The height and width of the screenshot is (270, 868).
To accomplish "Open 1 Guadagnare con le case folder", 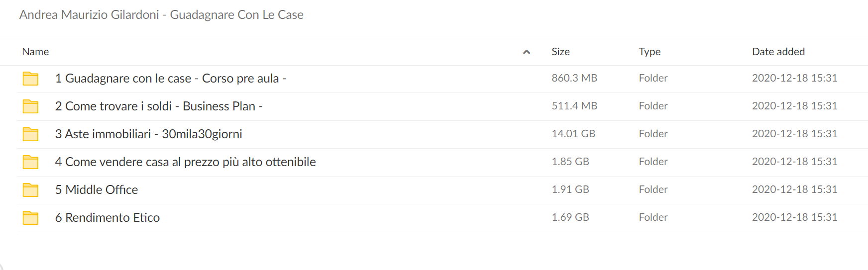I will click(x=171, y=79).
